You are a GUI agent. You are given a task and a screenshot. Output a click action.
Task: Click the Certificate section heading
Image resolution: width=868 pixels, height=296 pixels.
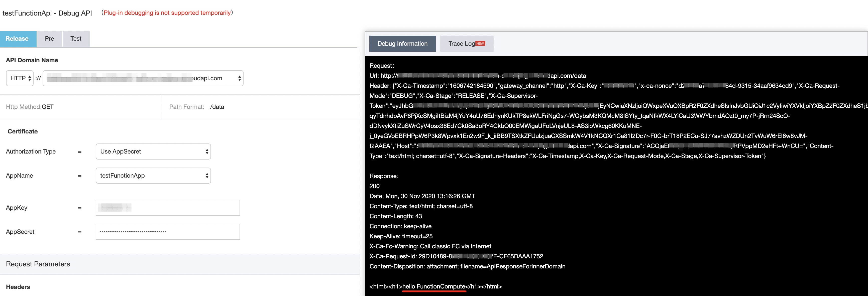coord(23,131)
